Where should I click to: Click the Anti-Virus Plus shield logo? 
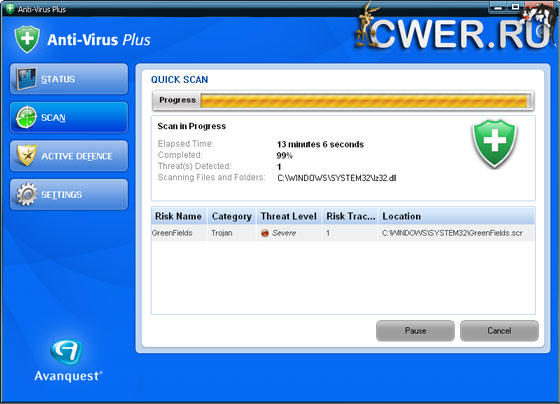click(x=27, y=39)
